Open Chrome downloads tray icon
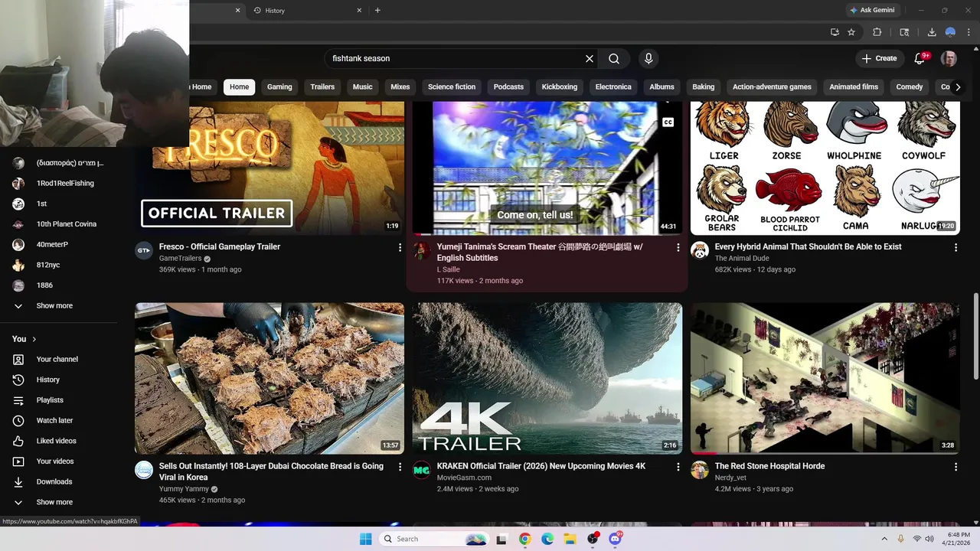This screenshot has width=980, height=551. pyautogui.click(x=932, y=32)
